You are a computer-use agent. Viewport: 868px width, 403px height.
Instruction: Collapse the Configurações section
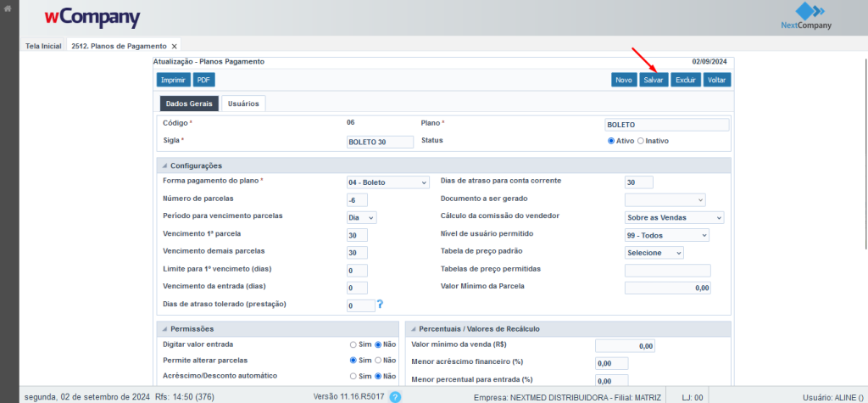click(164, 165)
